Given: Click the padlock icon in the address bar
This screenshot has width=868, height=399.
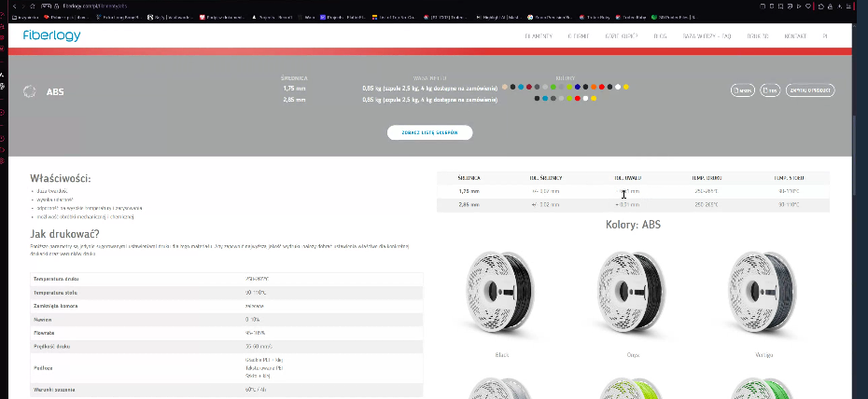Looking at the screenshot, I should [x=56, y=7].
